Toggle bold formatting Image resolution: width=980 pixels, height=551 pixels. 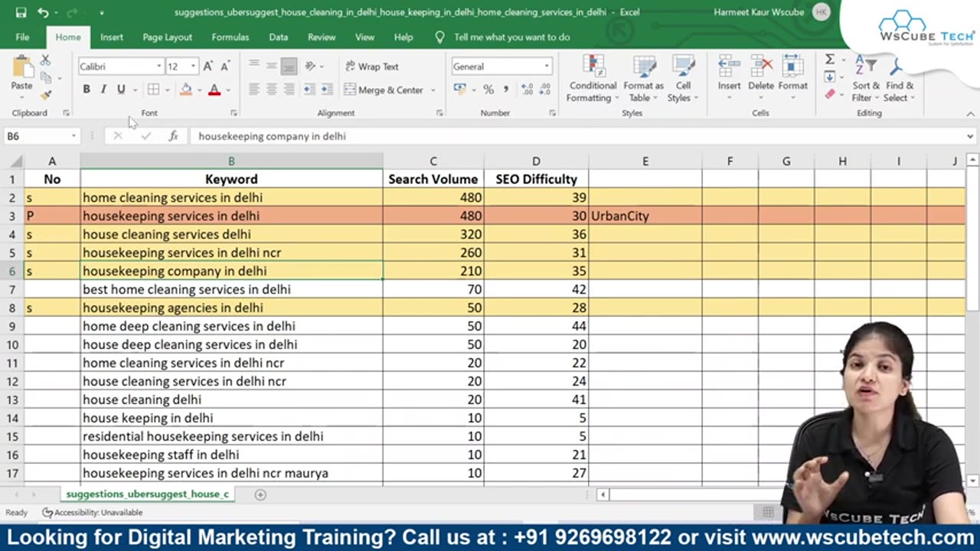(x=87, y=90)
